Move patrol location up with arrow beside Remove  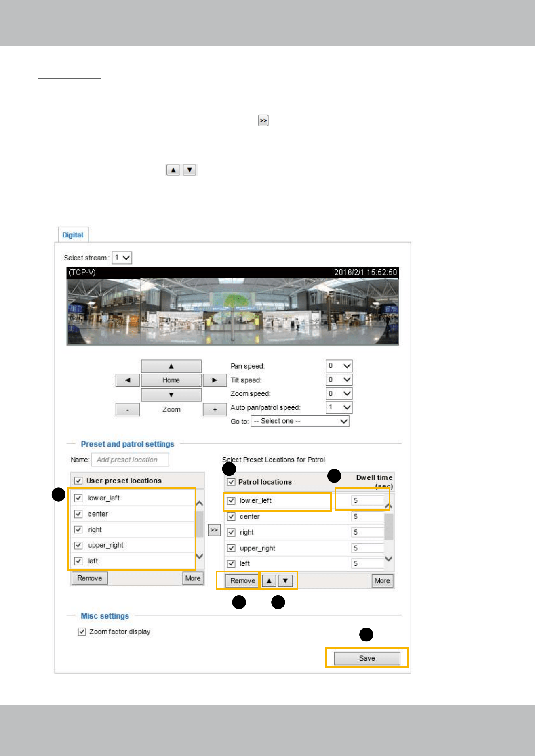[x=269, y=581]
